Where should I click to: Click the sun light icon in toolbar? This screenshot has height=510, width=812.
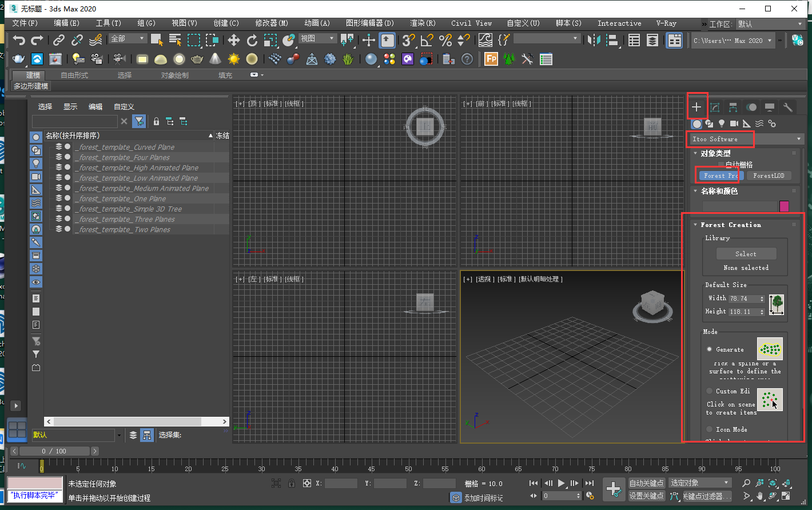coord(233,59)
